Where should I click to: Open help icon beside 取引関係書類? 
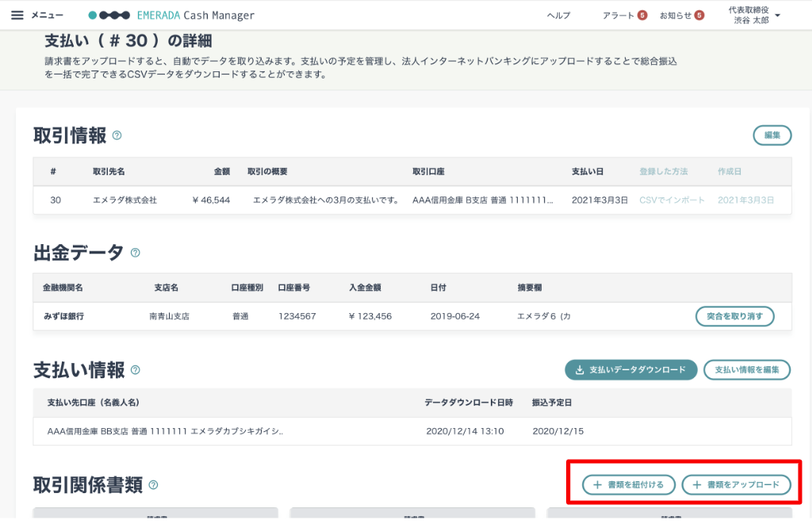(x=153, y=484)
